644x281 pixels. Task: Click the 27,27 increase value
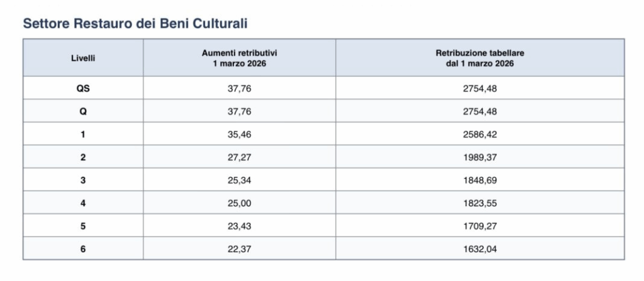240,157
